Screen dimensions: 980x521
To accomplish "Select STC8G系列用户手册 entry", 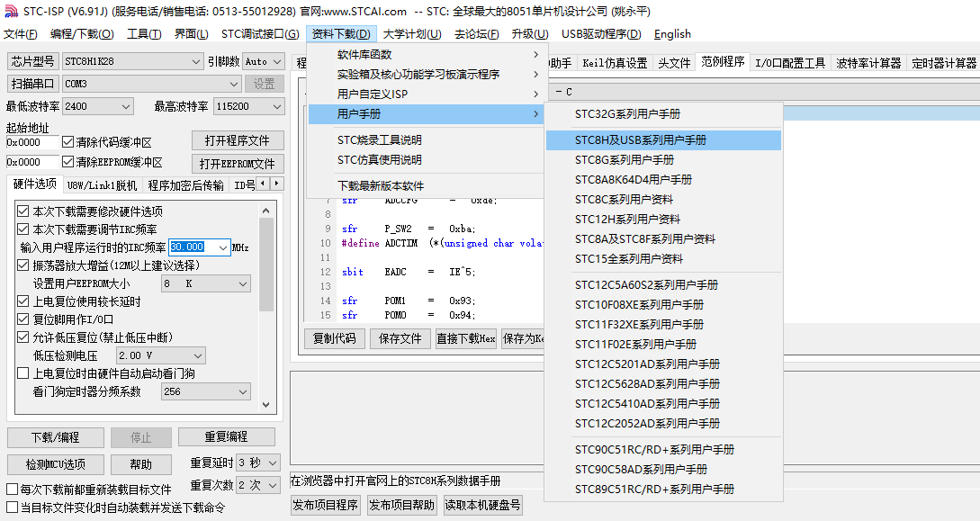I will (x=663, y=160).
